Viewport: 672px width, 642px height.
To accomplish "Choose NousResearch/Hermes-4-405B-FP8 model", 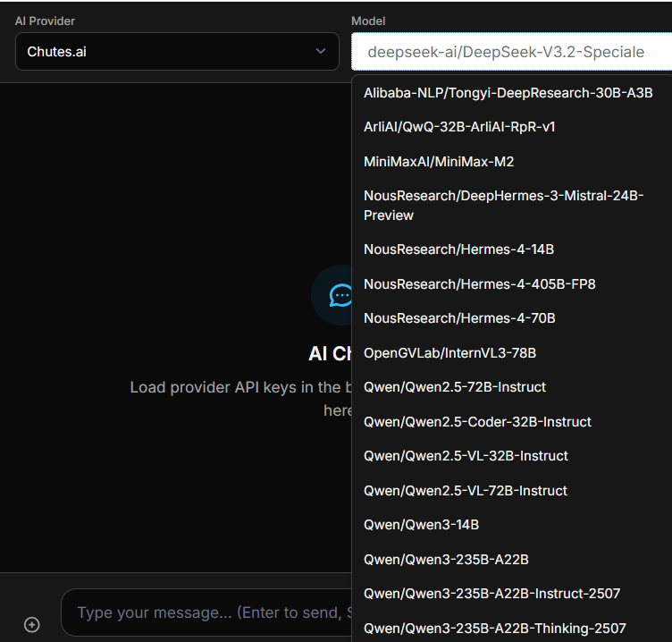I will (479, 284).
